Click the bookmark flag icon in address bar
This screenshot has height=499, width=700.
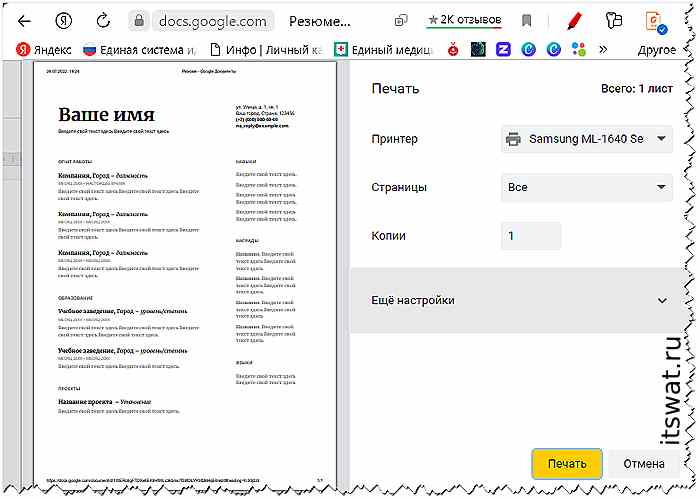coord(527,20)
